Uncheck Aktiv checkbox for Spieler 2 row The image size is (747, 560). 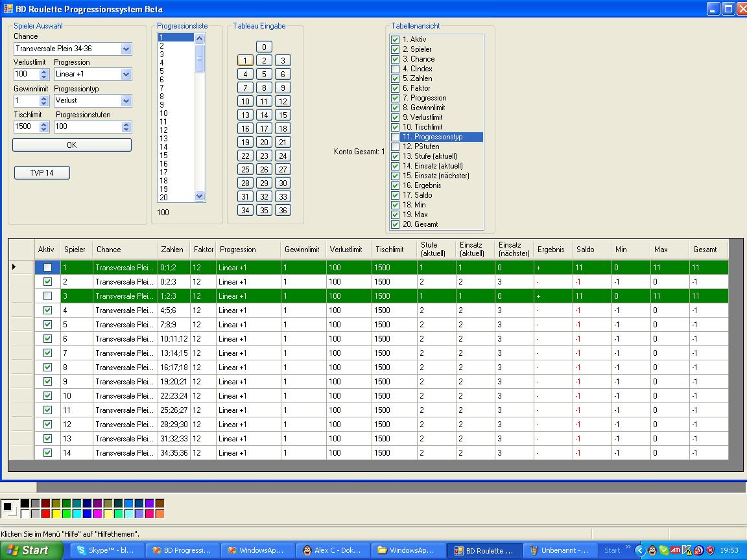pyautogui.click(x=47, y=282)
